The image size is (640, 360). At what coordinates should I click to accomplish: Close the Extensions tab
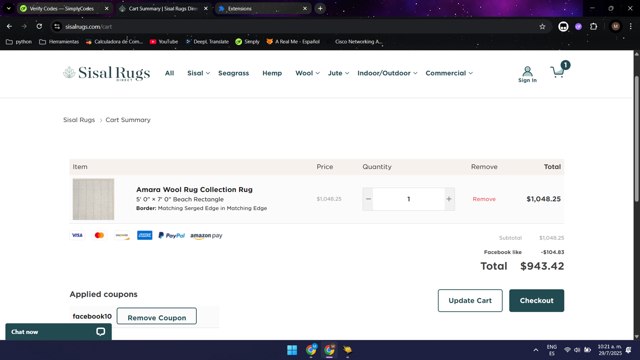coord(305,8)
